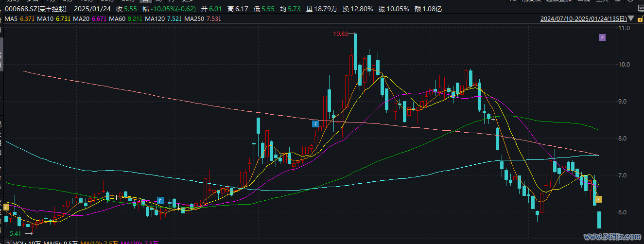Image resolution: width=644 pixels, height=244 pixels.
Task: Click the volume 量 18.79万
Action: 322,9
